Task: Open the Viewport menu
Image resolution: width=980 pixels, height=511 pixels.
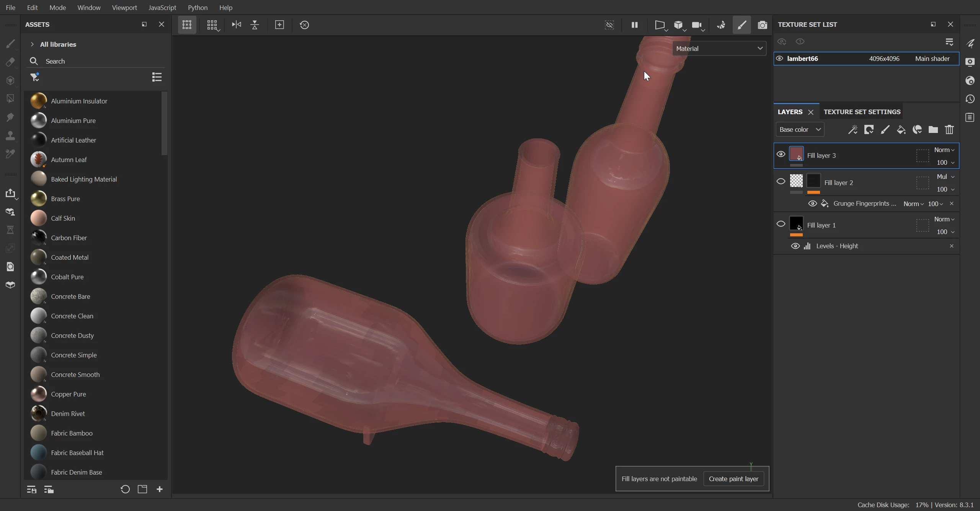Action: [x=124, y=8]
